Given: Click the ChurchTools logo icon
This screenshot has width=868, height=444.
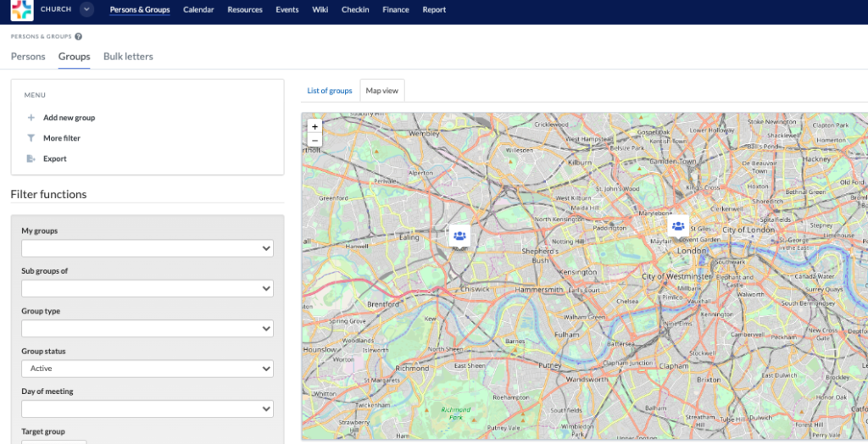Looking at the screenshot, I should coord(22,10).
